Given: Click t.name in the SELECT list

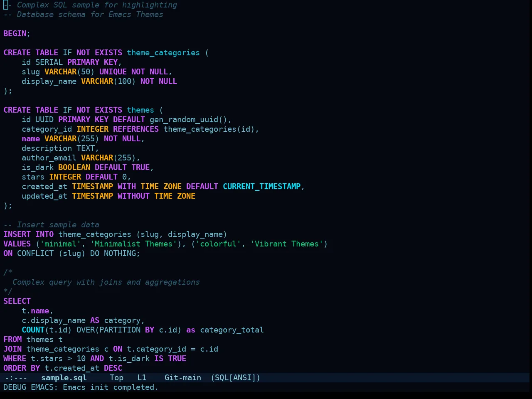Looking at the screenshot, I should [35, 311].
